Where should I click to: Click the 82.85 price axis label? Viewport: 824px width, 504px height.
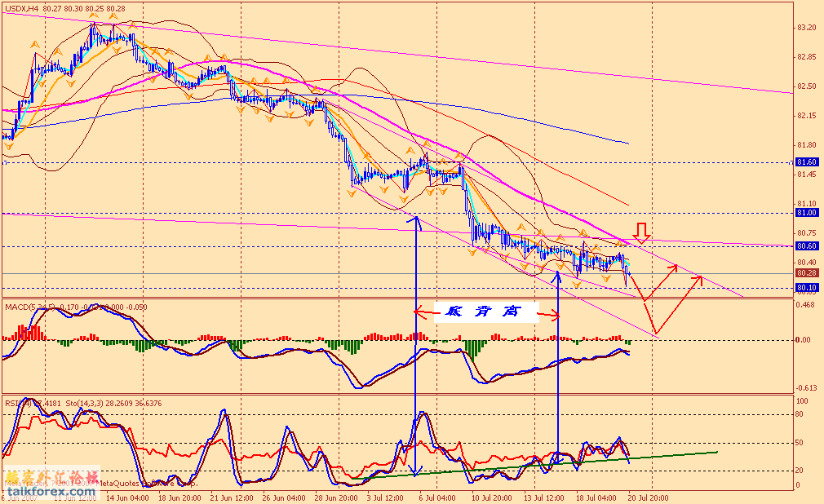click(x=807, y=57)
